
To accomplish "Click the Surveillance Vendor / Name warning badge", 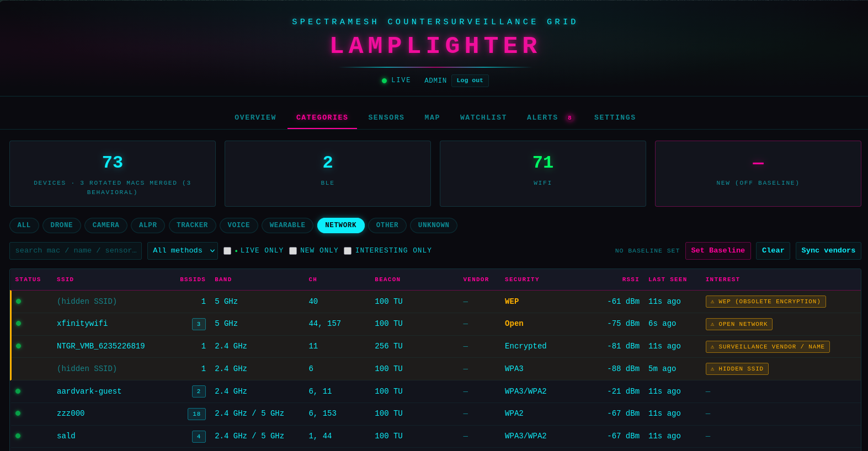I will (x=768, y=347).
